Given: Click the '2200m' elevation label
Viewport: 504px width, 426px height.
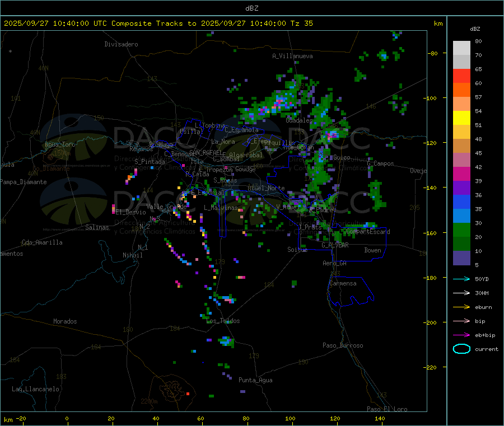Looking at the screenshot, I should pyautogui.click(x=149, y=401).
